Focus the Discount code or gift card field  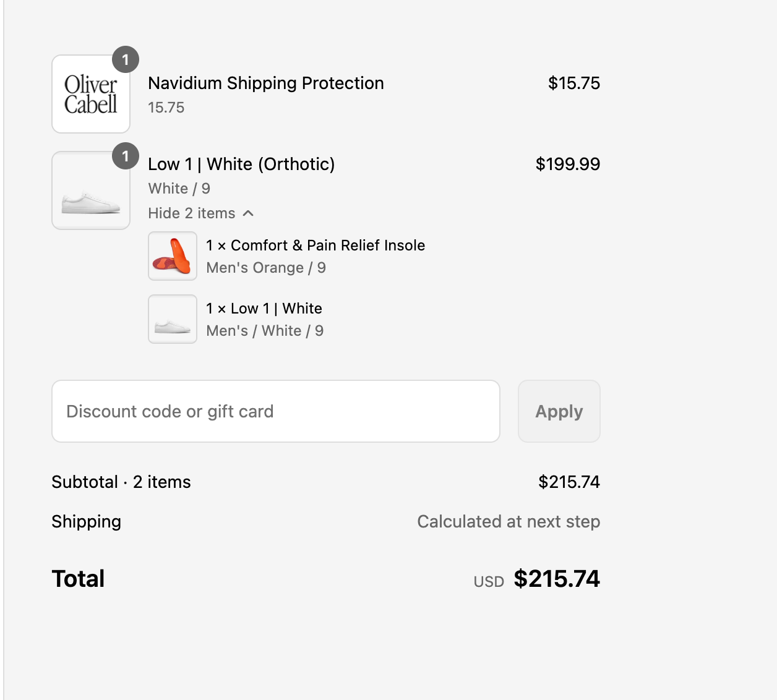coord(276,411)
